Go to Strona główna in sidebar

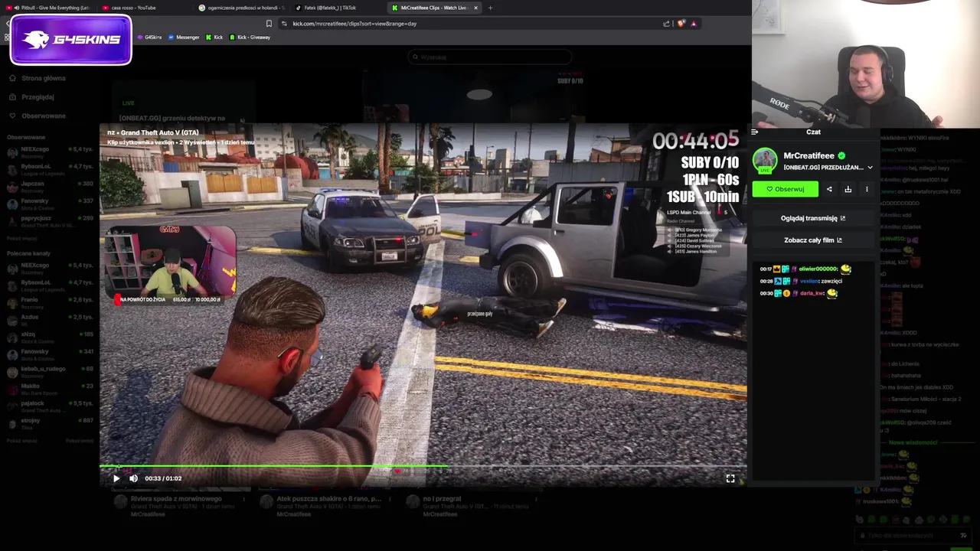pyautogui.click(x=44, y=78)
